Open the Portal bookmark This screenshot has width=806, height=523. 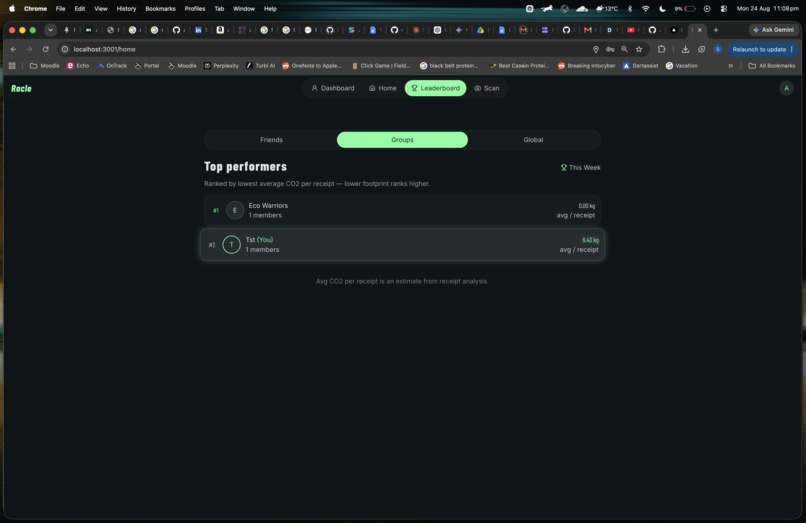(x=147, y=66)
